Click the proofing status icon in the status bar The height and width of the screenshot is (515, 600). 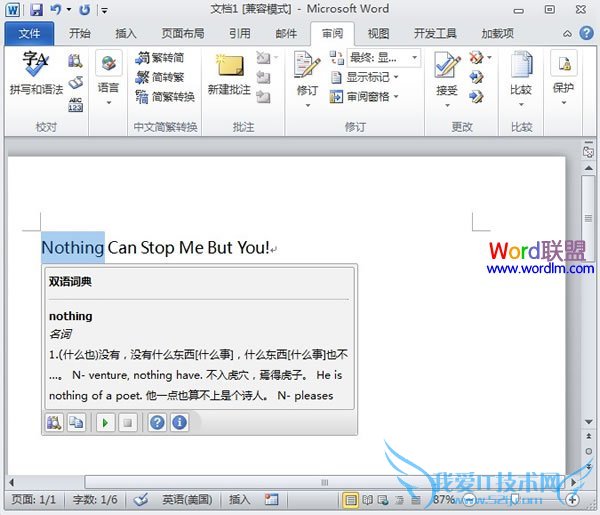(x=141, y=499)
